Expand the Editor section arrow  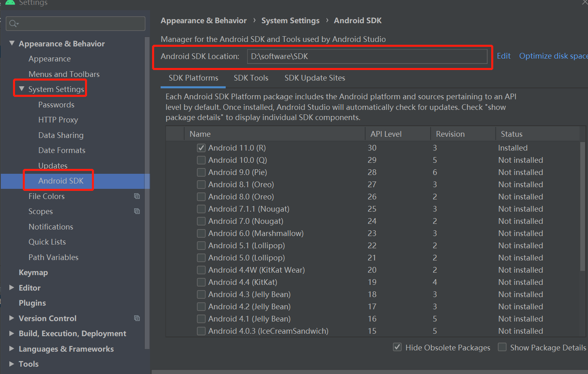pyautogui.click(x=12, y=287)
